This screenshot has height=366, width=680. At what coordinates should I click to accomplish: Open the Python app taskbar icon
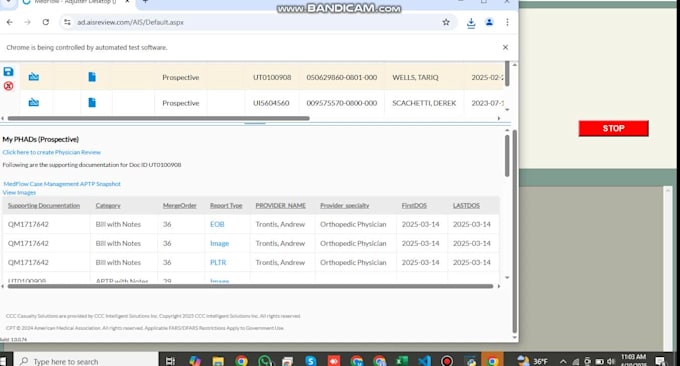click(x=470, y=361)
